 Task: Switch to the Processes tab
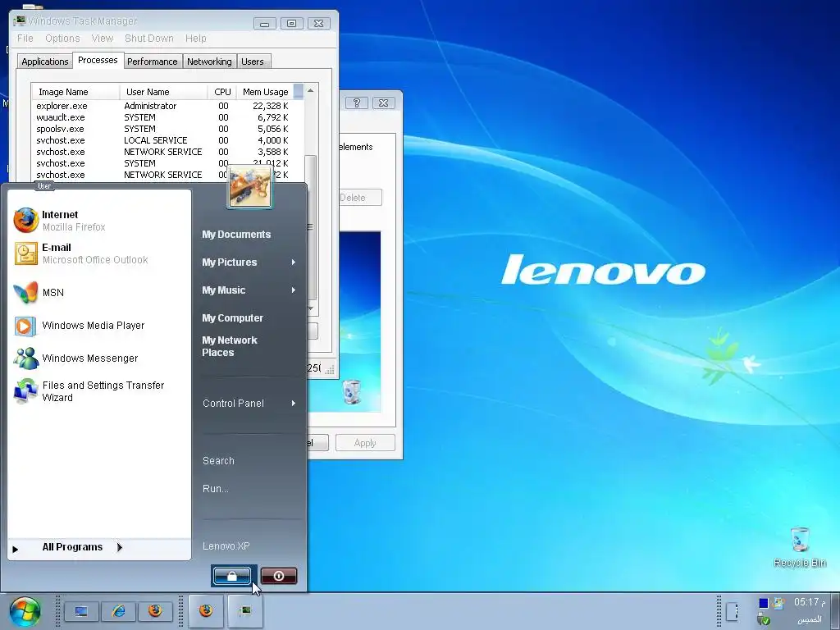[x=98, y=60]
